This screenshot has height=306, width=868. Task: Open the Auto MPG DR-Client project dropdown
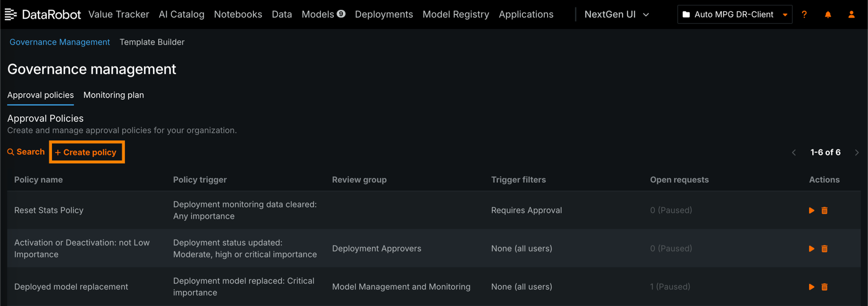(x=734, y=14)
